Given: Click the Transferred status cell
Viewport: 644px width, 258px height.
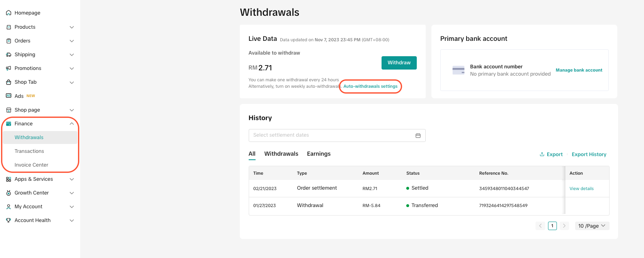Looking at the screenshot, I should tap(422, 205).
